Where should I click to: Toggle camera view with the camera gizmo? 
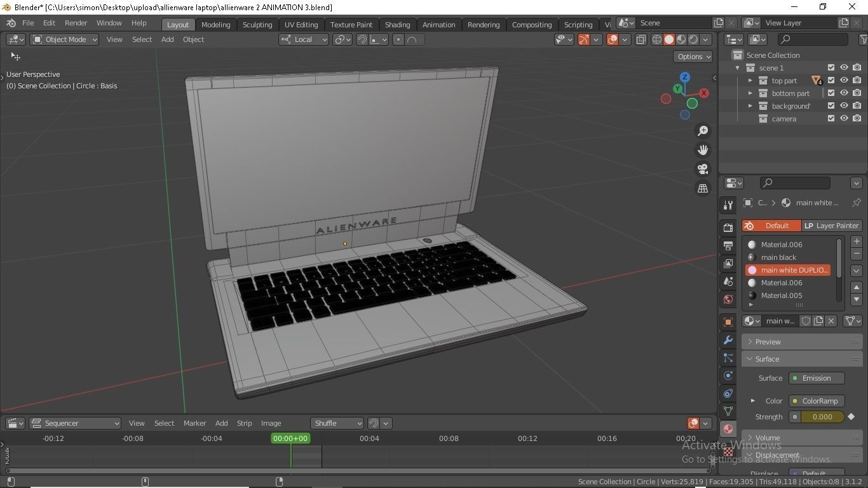point(703,169)
